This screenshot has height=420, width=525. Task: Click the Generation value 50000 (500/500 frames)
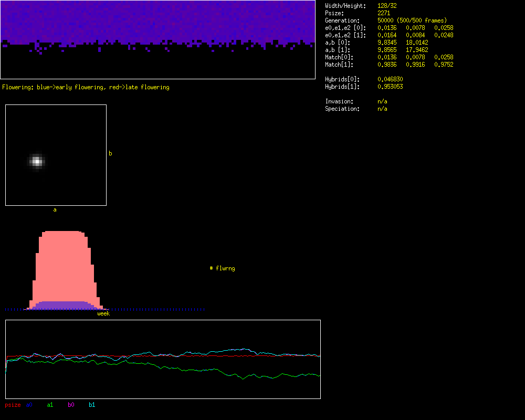click(x=412, y=20)
